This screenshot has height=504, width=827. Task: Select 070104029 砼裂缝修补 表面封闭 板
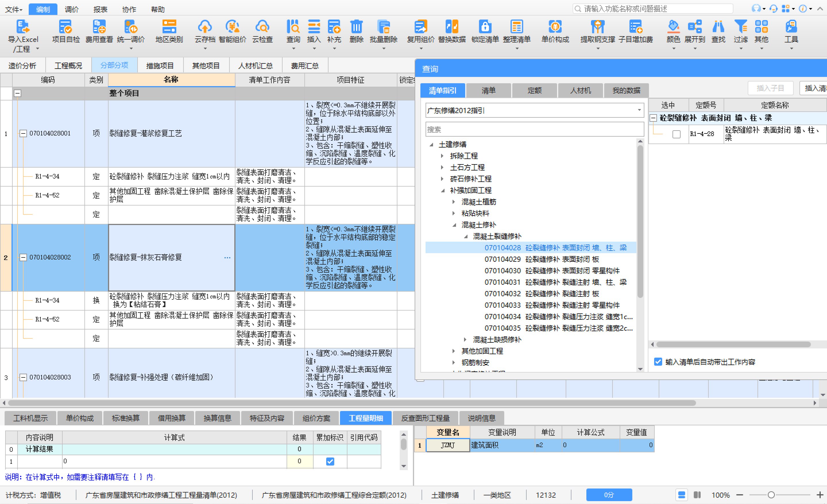pos(541,259)
